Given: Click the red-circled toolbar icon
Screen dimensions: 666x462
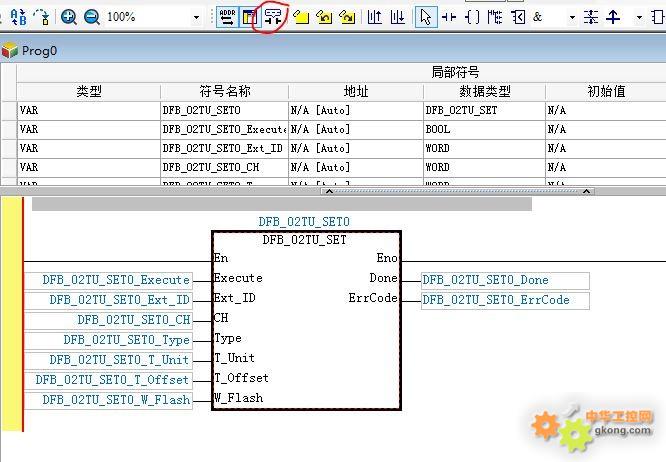Looking at the screenshot, I should click(273, 17).
